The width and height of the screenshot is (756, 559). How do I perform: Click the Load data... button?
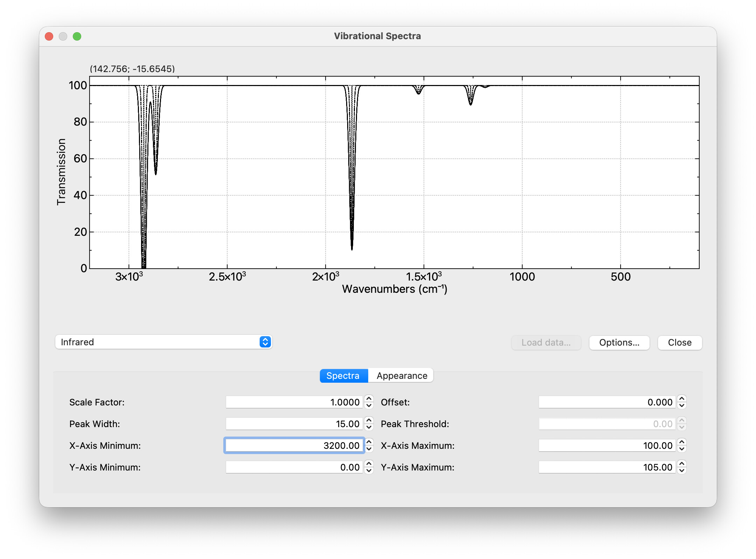[546, 342]
